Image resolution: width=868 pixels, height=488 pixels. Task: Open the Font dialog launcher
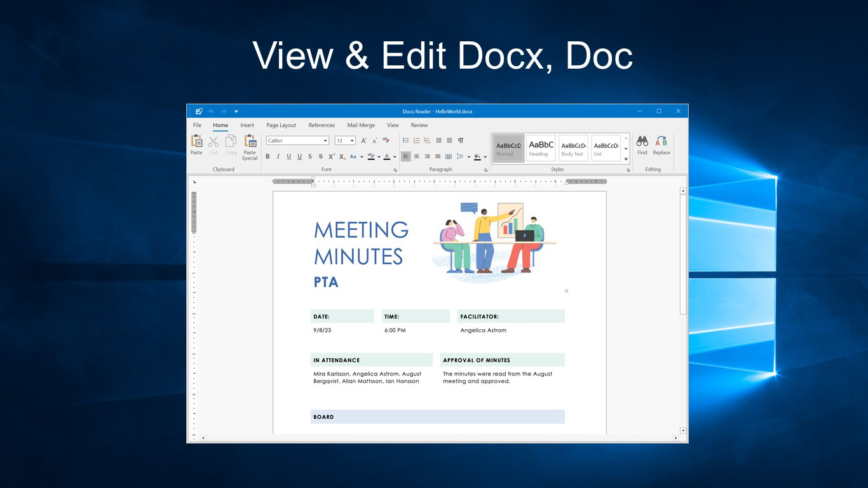(x=395, y=170)
